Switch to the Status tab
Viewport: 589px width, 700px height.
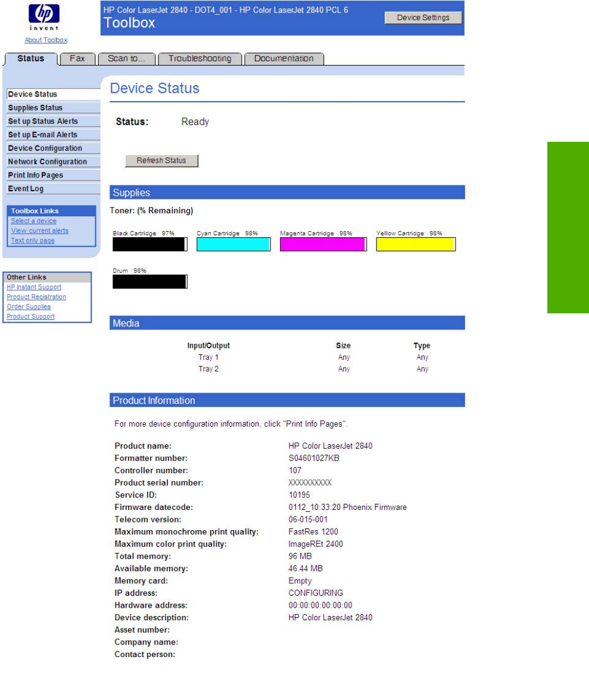(x=31, y=58)
